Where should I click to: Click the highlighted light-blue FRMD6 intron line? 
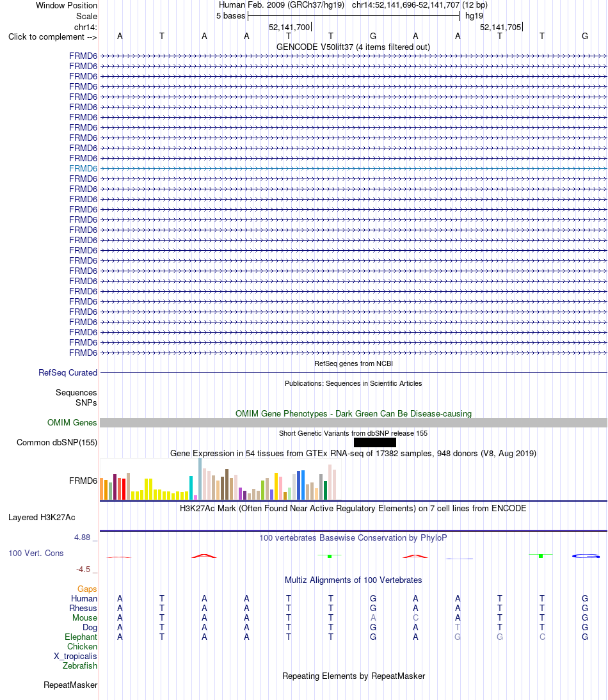pos(353,169)
